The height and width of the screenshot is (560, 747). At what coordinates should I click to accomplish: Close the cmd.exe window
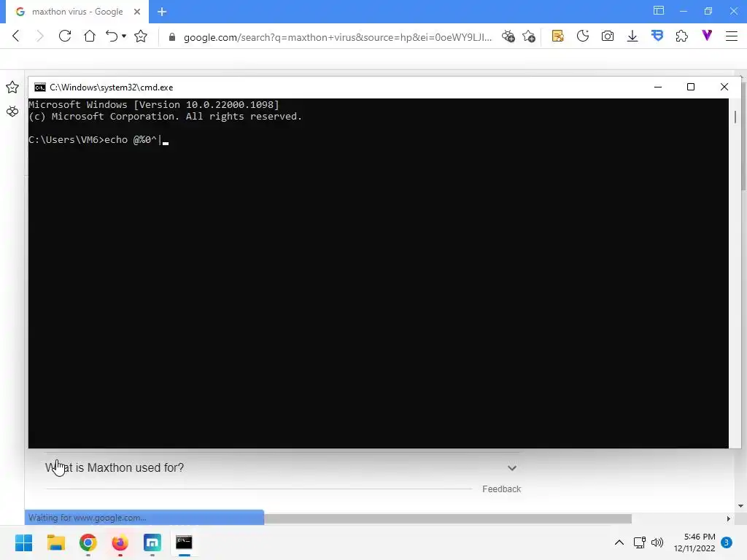coord(724,87)
